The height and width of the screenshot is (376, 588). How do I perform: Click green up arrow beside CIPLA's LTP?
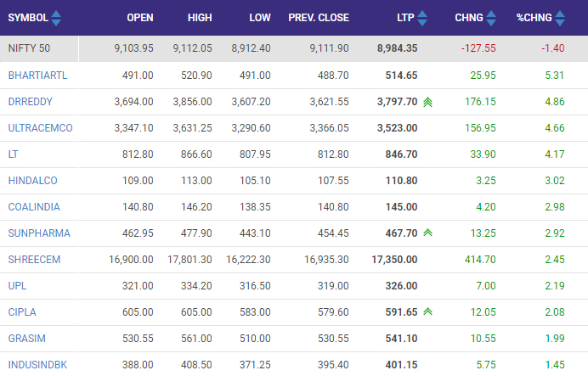427,311
